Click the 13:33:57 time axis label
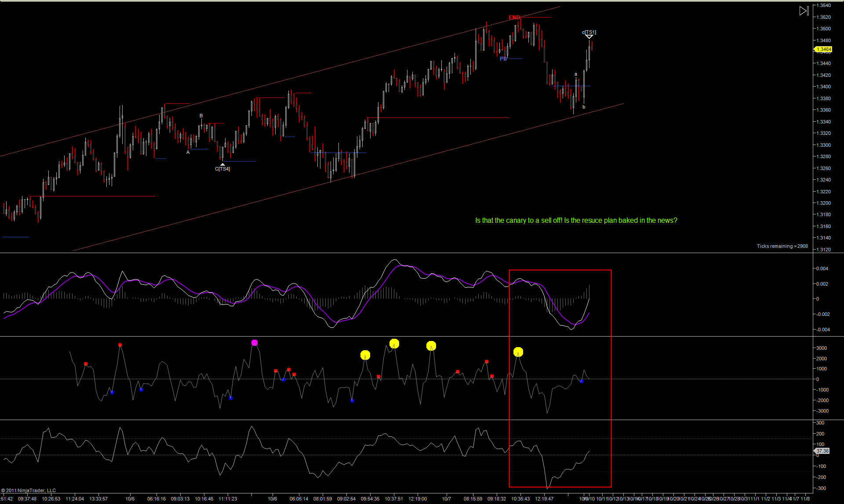Viewport: 844px width, 504px height. (x=98, y=499)
